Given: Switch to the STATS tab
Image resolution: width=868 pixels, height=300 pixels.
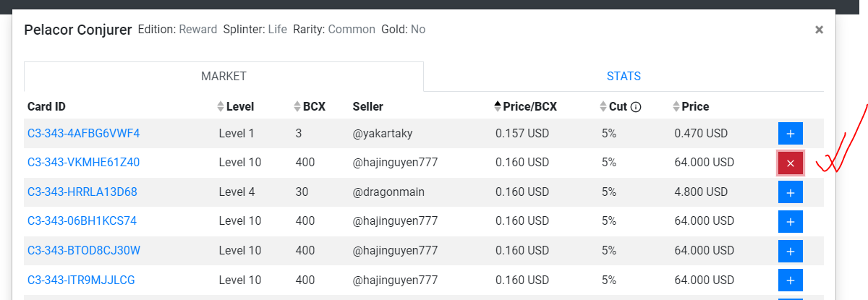Looking at the screenshot, I should pos(624,76).
